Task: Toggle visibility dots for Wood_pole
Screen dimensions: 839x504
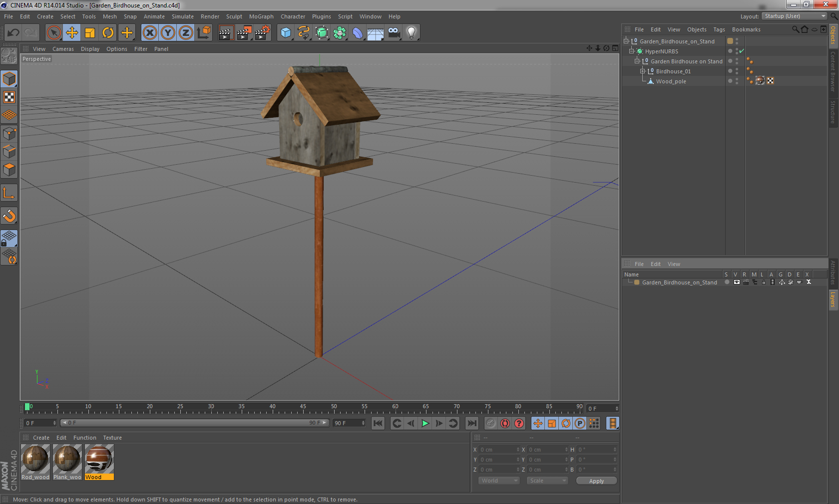Action: pyautogui.click(x=737, y=81)
